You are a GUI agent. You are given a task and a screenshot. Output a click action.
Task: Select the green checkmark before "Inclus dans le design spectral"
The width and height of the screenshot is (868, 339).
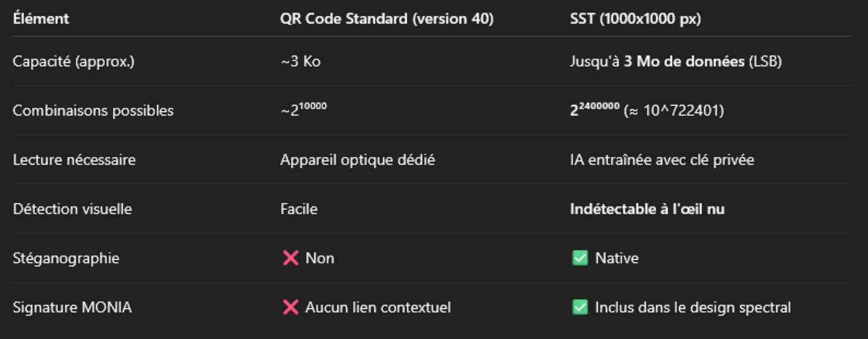click(579, 307)
